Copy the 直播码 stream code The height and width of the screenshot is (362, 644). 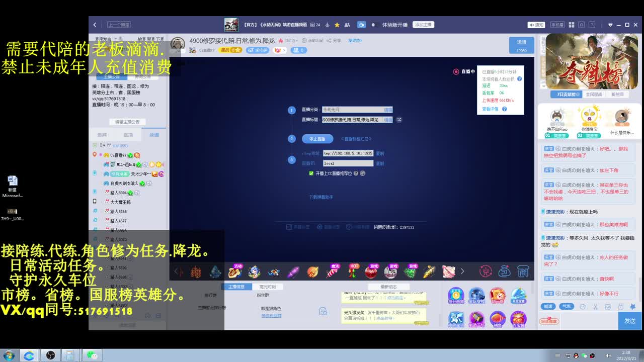point(380,163)
